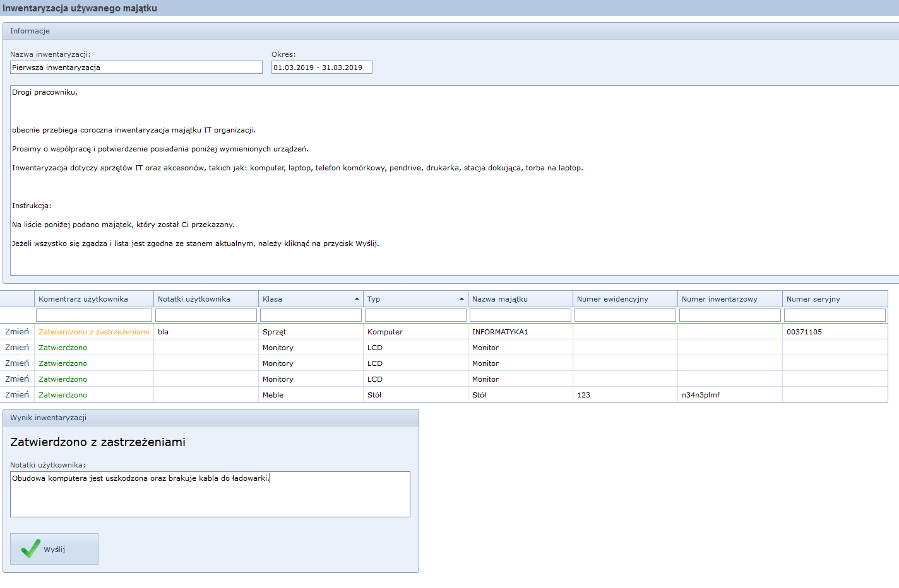Click into the bottom Notatki użytkownika textarea
Viewport: 899px width, 588px height.
[210, 495]
